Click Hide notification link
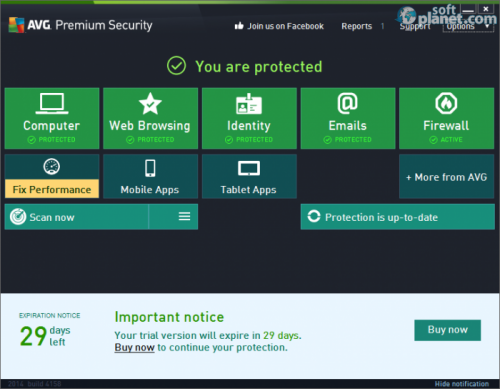Viewport: 500px width, 389px height. [461, 384]
